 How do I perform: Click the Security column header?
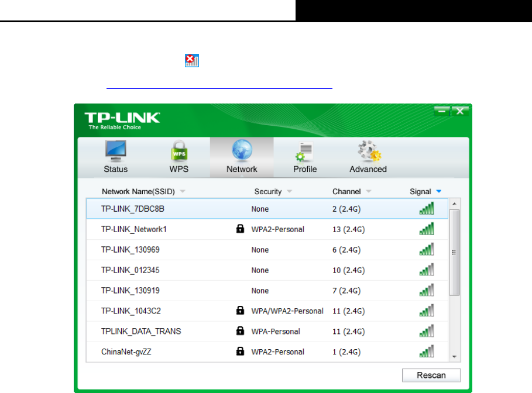[268, 192]
